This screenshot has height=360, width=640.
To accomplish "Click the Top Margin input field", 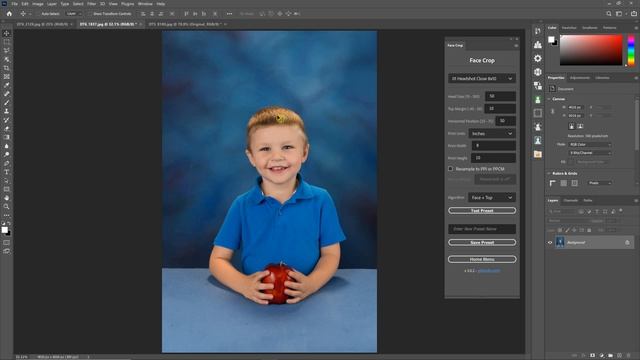I will pos(500,109).
